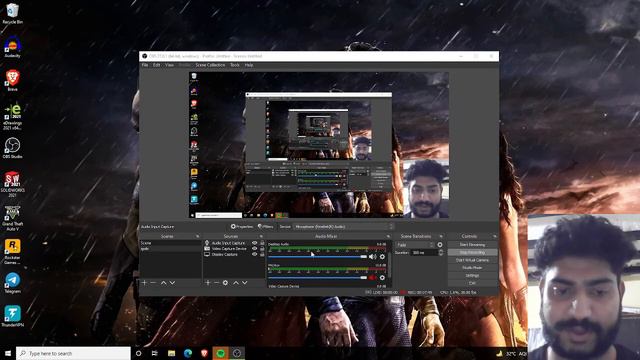Open the View menu in OBS
The height and width of the screenshot is (360, 640).
point(169,65)
